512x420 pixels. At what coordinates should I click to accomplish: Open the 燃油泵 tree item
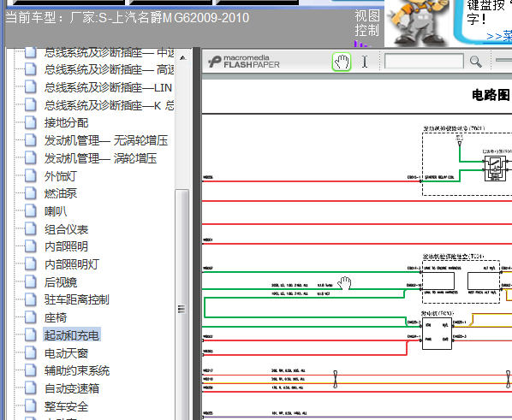(x=61, y=193)
